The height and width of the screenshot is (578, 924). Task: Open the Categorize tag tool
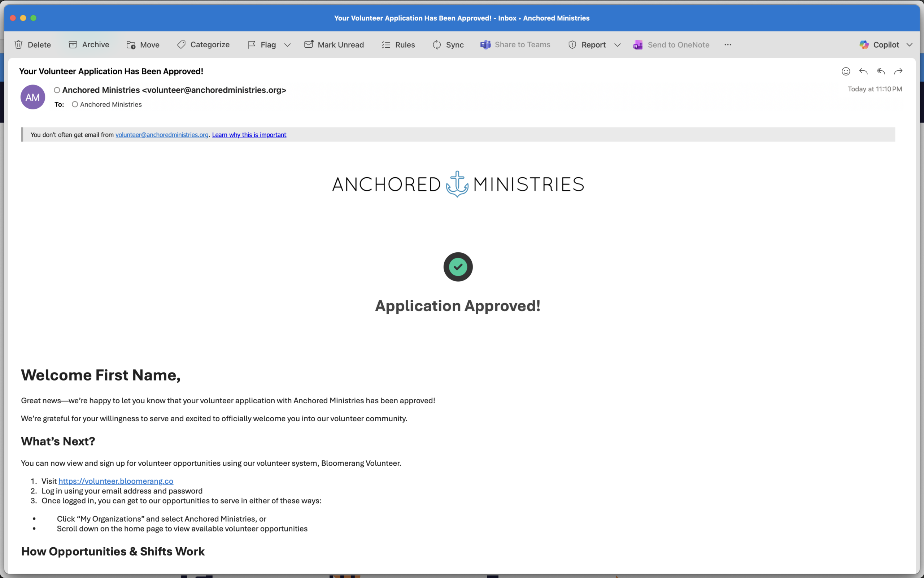[203, 45]
